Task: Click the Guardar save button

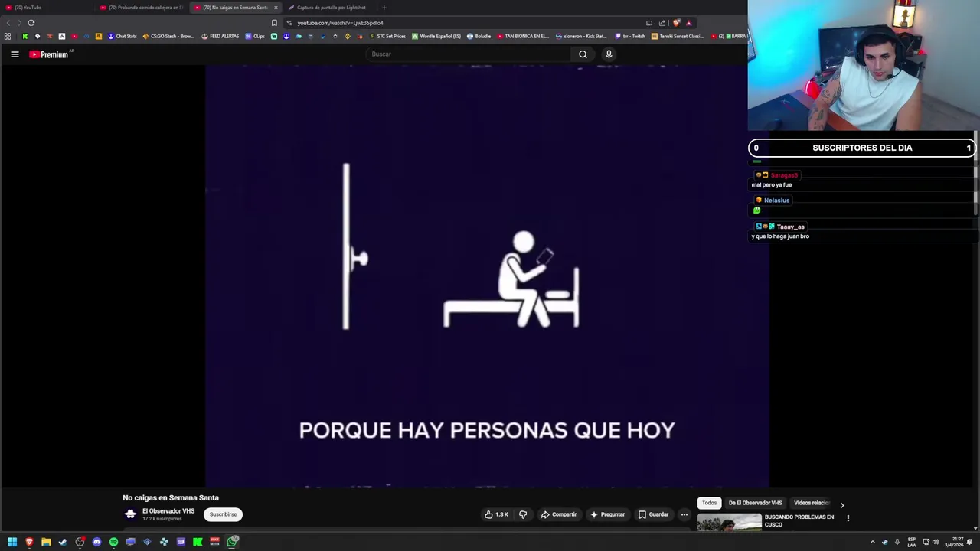Action: tap(654, 514)
